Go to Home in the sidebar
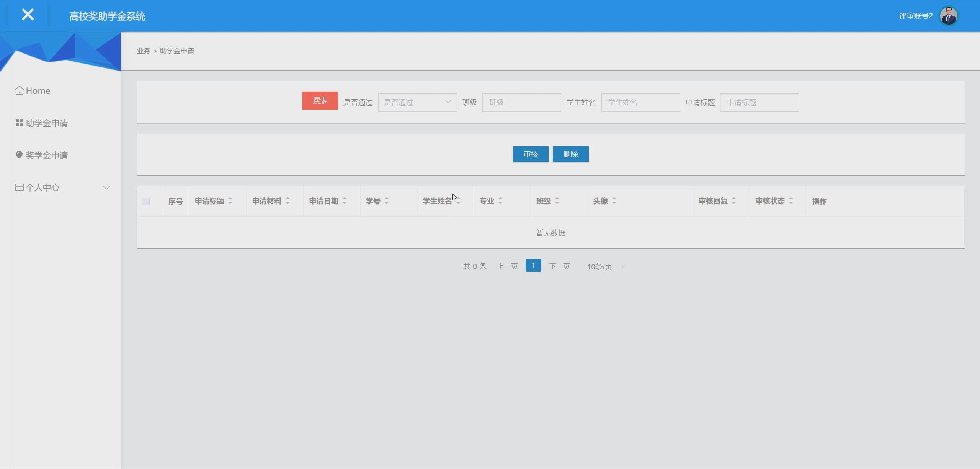Viewport: 980px width, 469px height. pyautogui.click(x=38, y=91)
